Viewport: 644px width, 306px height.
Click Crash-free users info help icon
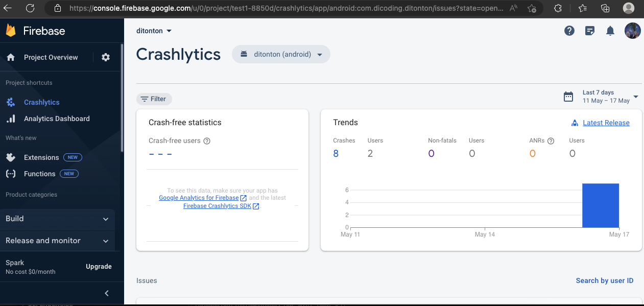(207, 141)
